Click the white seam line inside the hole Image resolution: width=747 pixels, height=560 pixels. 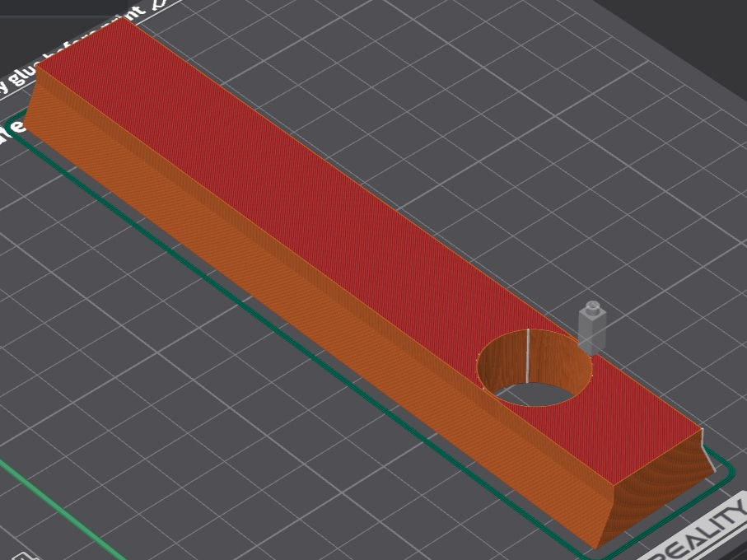528,356
